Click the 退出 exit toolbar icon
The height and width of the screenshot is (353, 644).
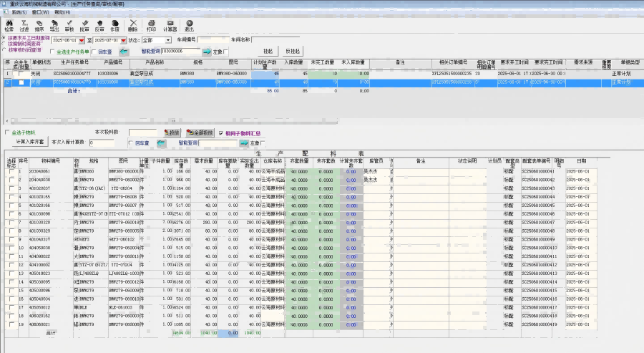(189, 25)
